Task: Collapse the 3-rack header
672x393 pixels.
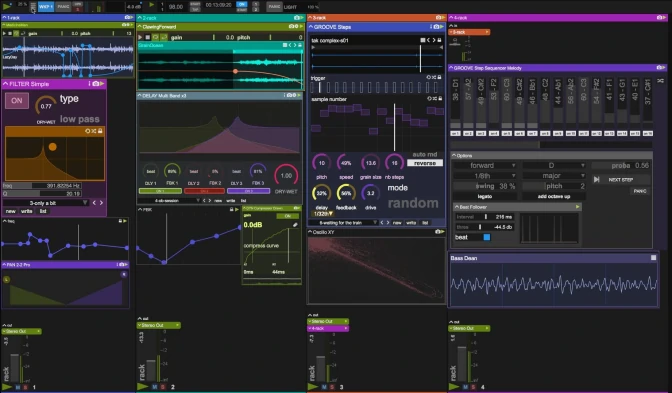Action: (310, 18)
